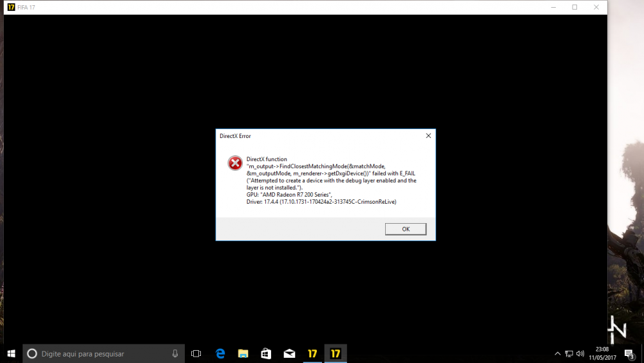Click the FIFA 17 title bar icon
Viewport: 644px width, 363px height.
click(x=11, y=7)
